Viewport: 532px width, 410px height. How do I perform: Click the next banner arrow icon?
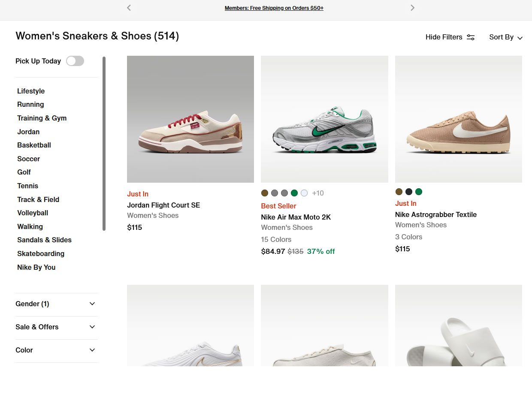click(412, 8)
